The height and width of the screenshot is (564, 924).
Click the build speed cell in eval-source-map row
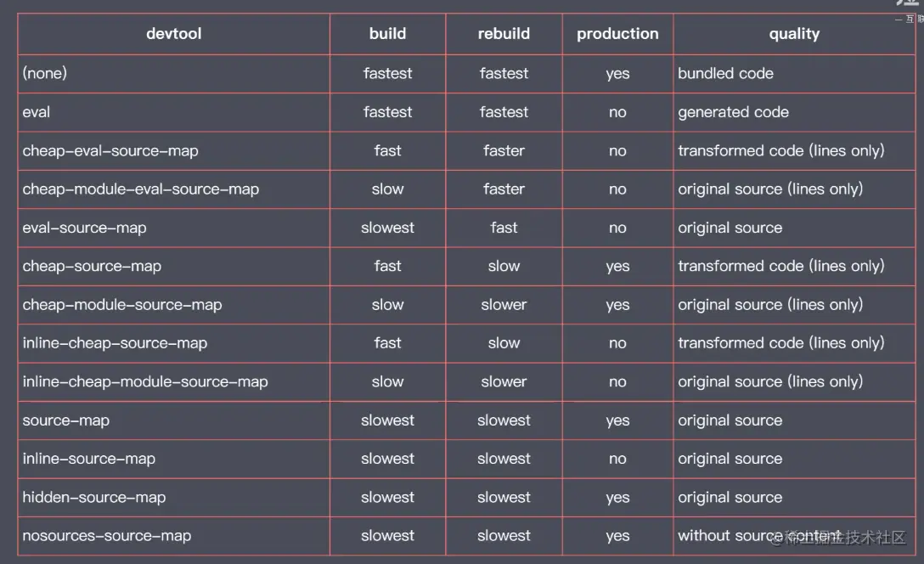click(387, 228)
